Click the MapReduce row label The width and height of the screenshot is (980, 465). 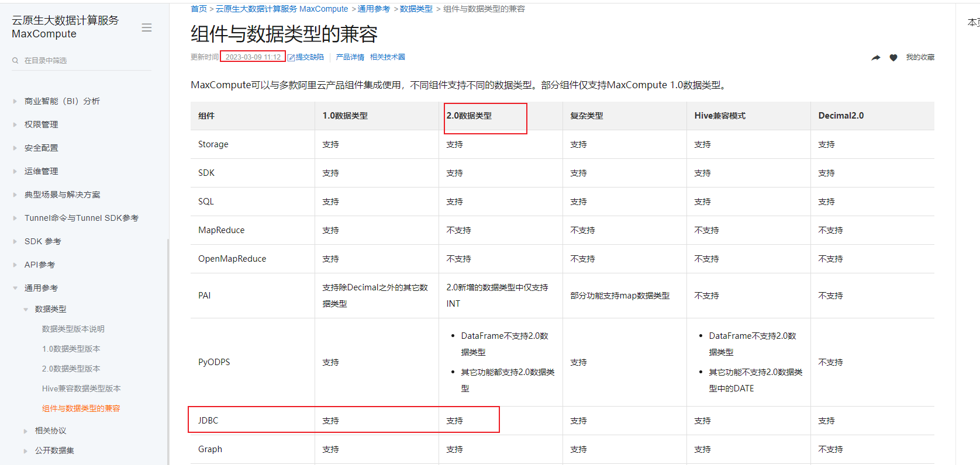point(222,230)
